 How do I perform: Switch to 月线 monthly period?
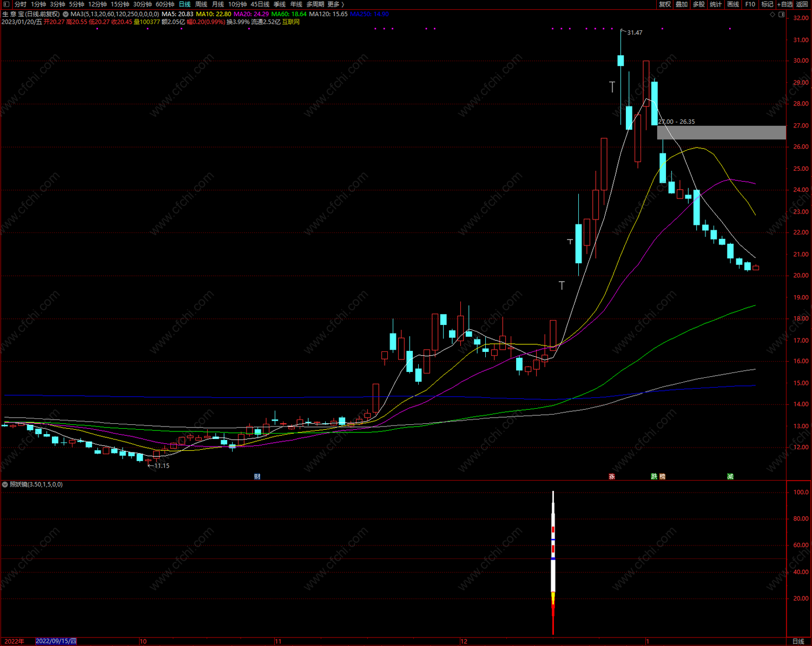(218, 4)
